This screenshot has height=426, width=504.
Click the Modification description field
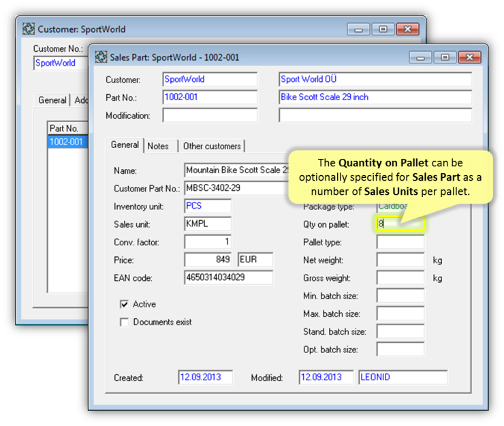click(x=375, y=115)
